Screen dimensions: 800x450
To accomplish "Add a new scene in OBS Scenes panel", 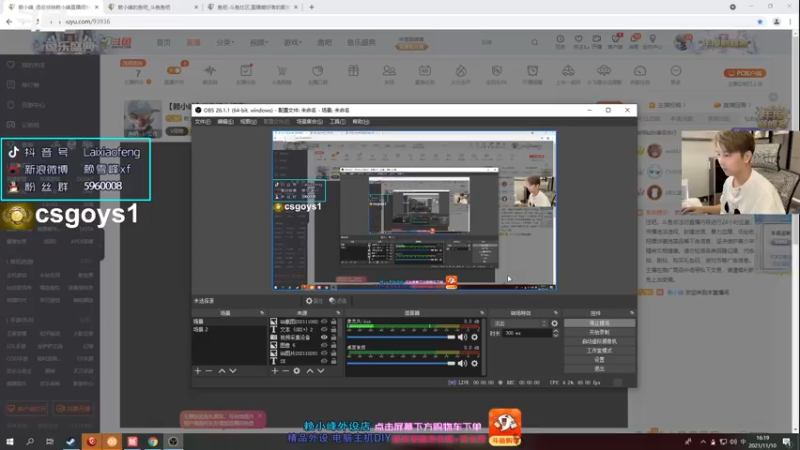I will [x=197, y=371].
